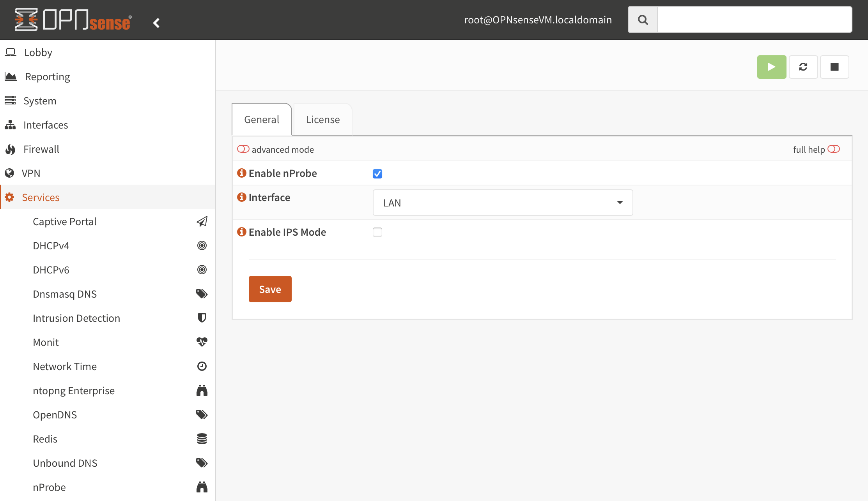Toggle the full help switch

coord(833,149)
